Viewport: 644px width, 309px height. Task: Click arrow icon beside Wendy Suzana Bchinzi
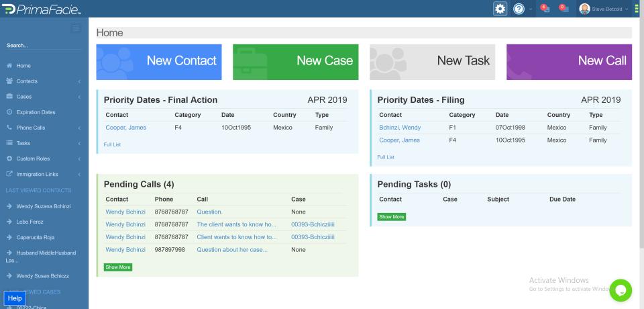[x=9, y=206]
